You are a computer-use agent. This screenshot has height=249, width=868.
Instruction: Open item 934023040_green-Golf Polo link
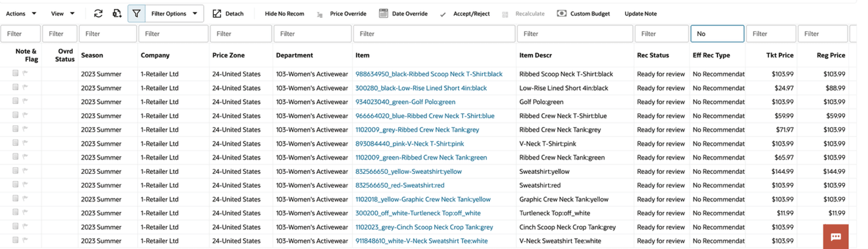[x=405, y=101]
